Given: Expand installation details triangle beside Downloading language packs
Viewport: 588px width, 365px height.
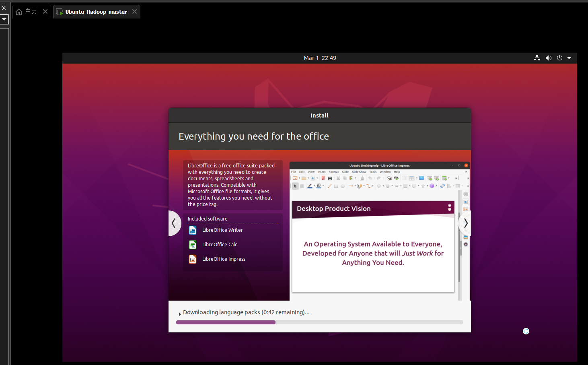Looking at the screenshot, I should pyautogui.click(x=179, y=314).
